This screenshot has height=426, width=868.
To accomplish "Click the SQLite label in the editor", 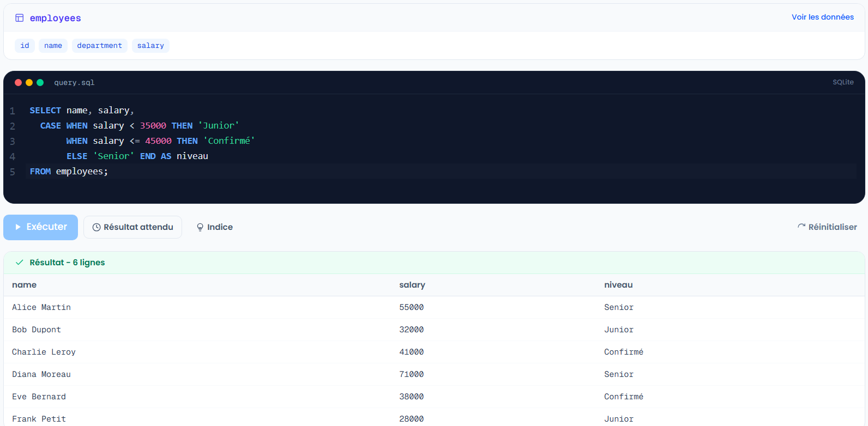I will tap(843, 82).
